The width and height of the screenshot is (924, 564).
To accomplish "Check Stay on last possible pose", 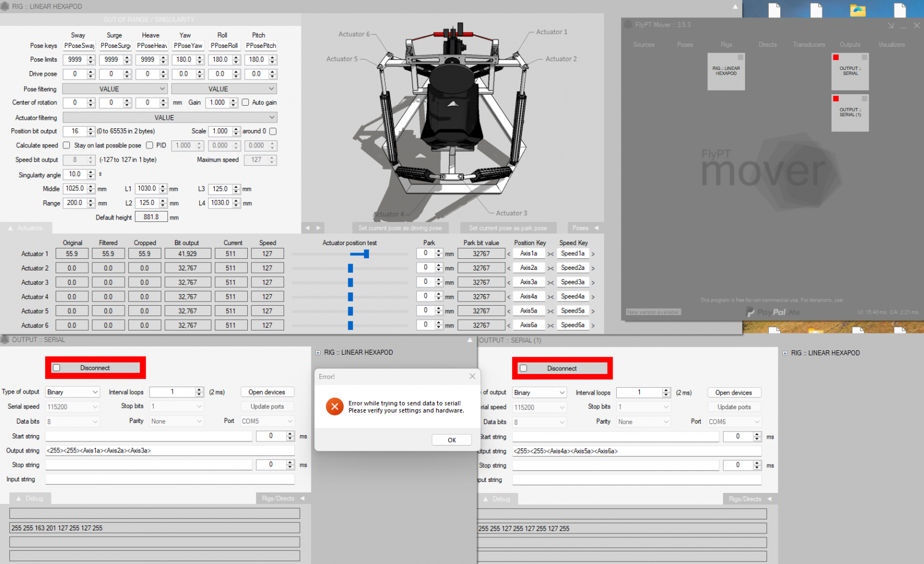I will pyautogui.click(x=150, y=146).
